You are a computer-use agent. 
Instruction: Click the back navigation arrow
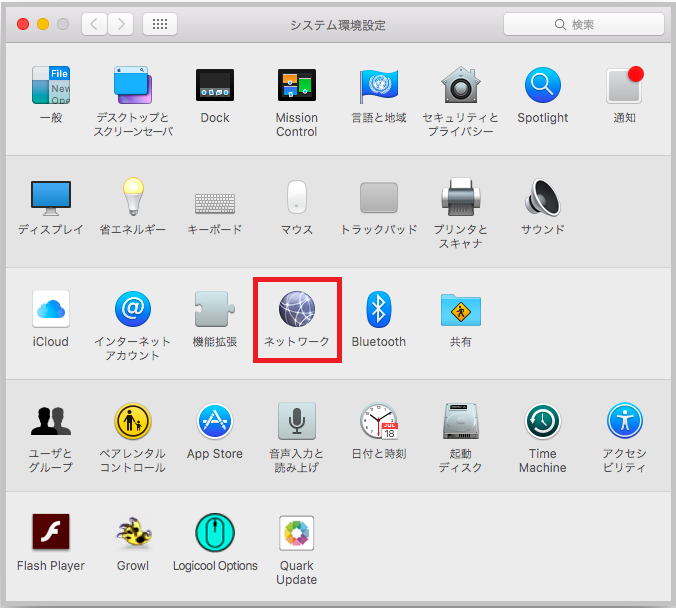coord(94,24)
